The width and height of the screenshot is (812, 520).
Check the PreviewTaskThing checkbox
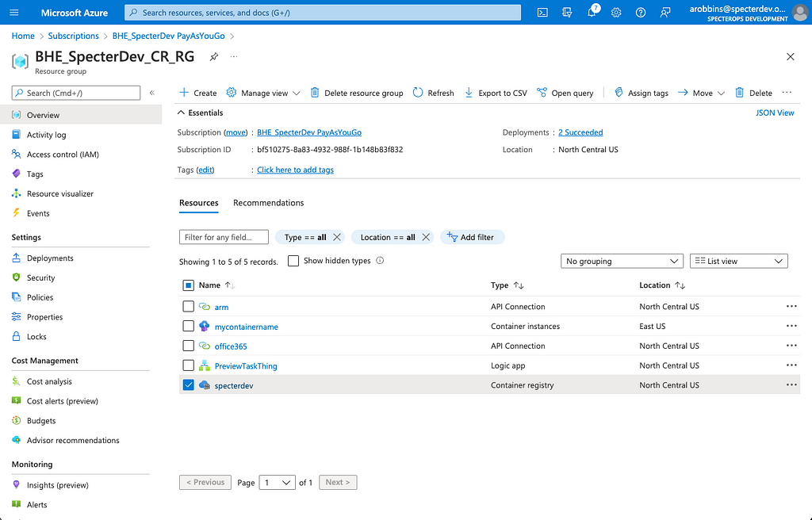[189, 365]
